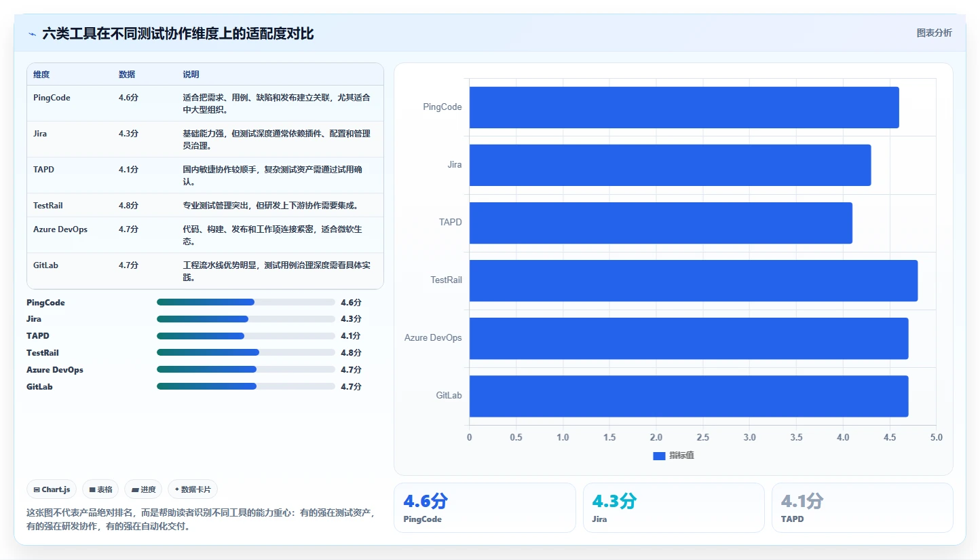Click the Jira progress bar

246,319
